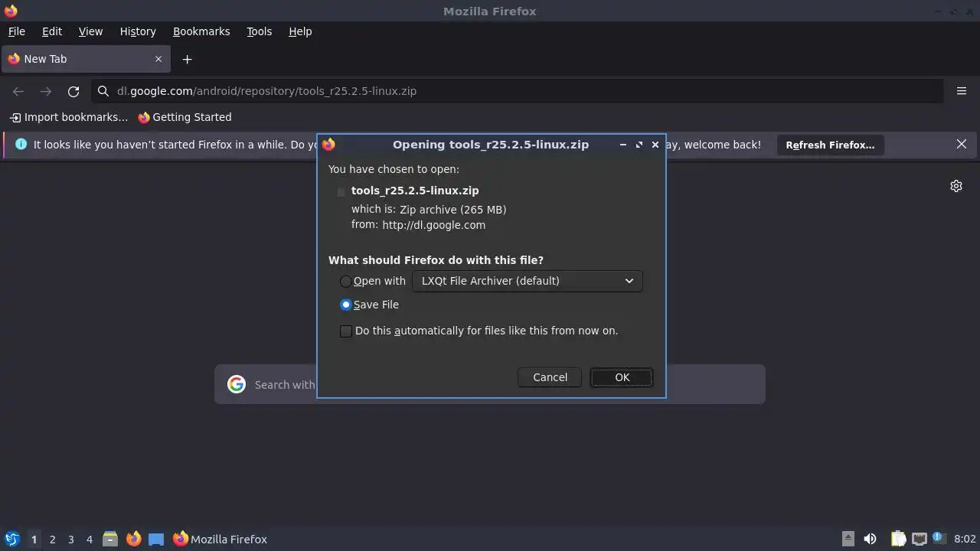The height and width of the screenshot is (551, 980).
Task: Switch to workspace 2
Action: pyautogui.click(x=52, y=540)
